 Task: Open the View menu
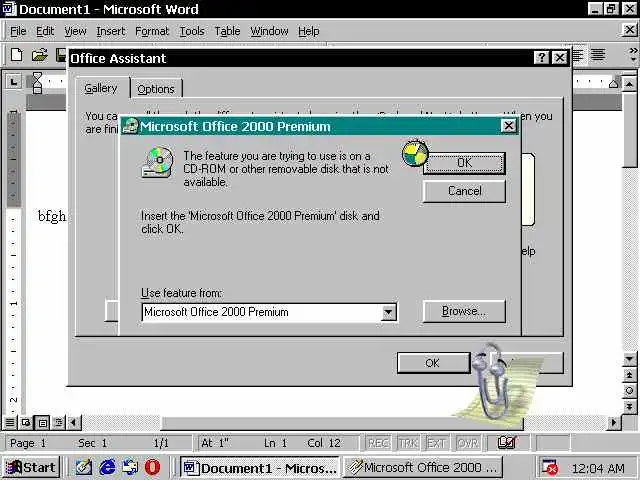pyautogui.click(x=75, y=31)
